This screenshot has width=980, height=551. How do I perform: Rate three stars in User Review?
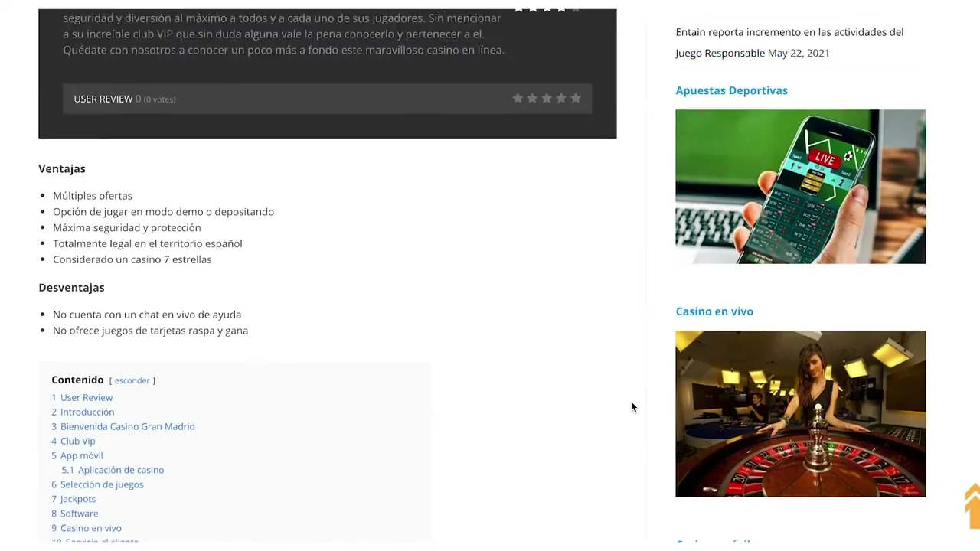(x=547, y=99)
